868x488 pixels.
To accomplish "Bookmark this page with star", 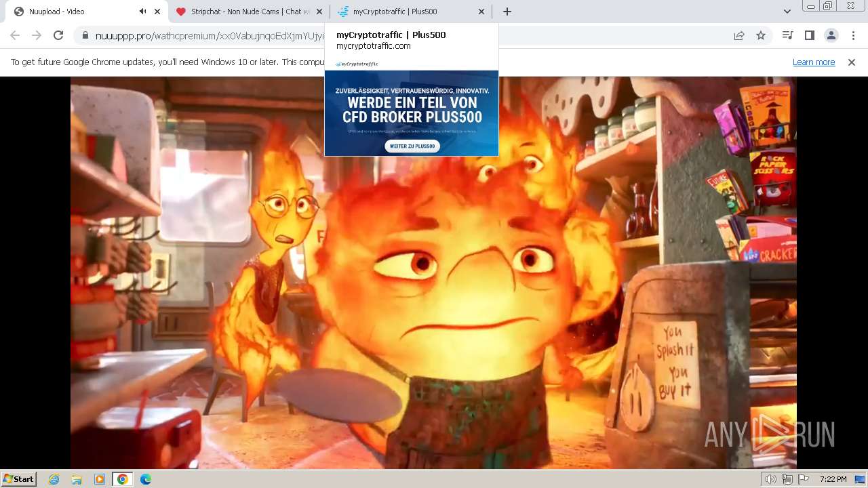I will click(761, 35).
